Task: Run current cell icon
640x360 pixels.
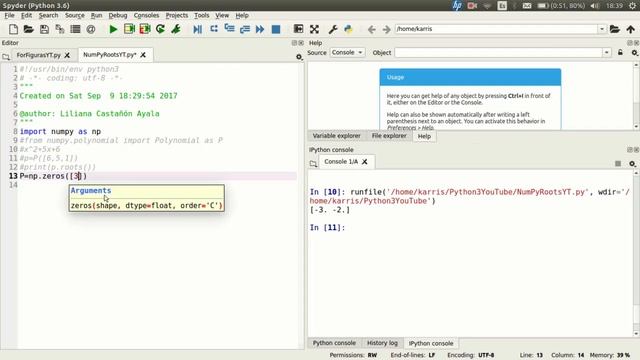Action: click(129, 29)
